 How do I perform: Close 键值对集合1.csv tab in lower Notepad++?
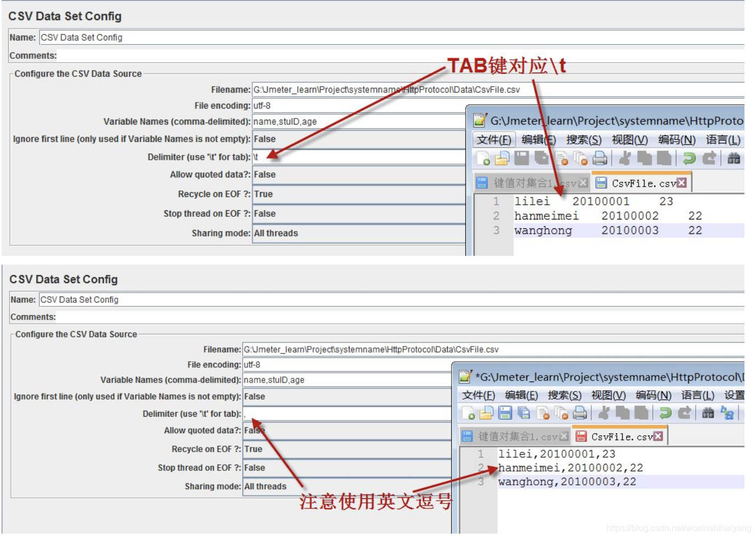pos(564,436)
